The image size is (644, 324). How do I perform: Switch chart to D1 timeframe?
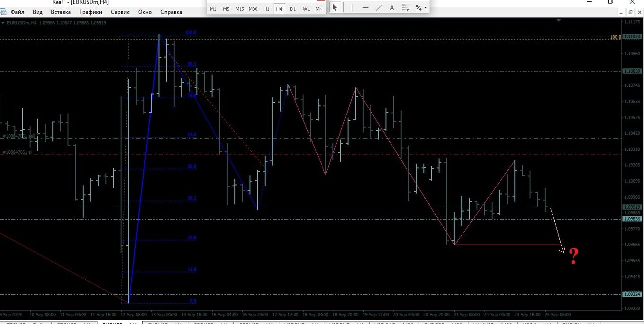pos(293,9)
